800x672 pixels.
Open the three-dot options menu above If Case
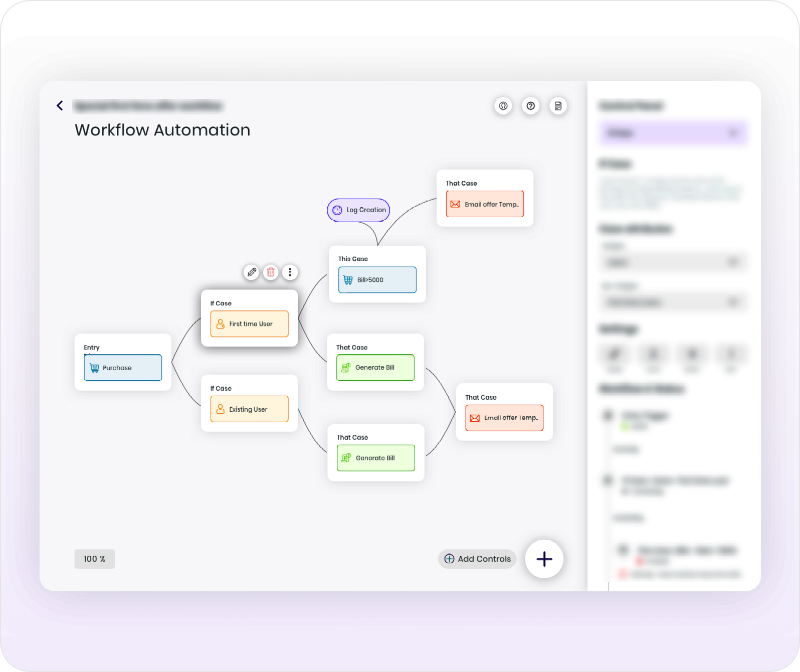click(290, 272)
